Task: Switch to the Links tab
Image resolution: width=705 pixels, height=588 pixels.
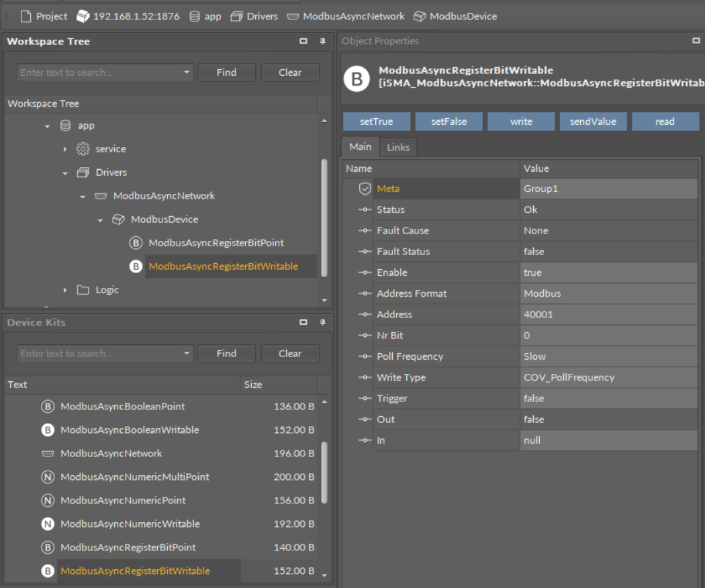Action: pyautogui.click(x=398, y=147)
